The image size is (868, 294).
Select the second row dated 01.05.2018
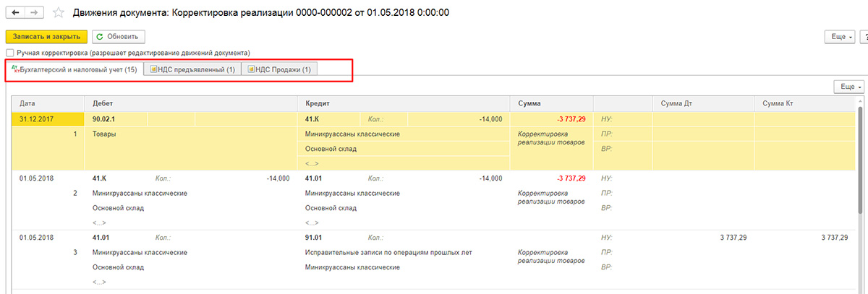[x=434, y=200]
